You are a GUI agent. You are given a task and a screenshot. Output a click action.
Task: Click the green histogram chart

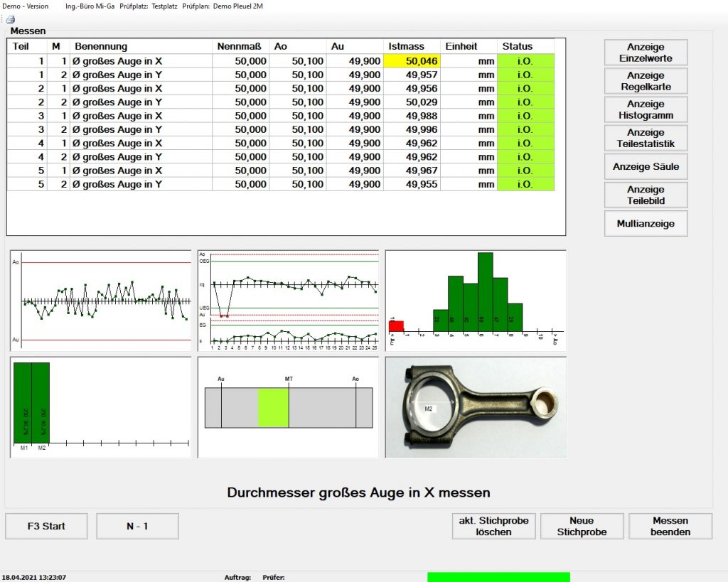(x=475, y=299)
